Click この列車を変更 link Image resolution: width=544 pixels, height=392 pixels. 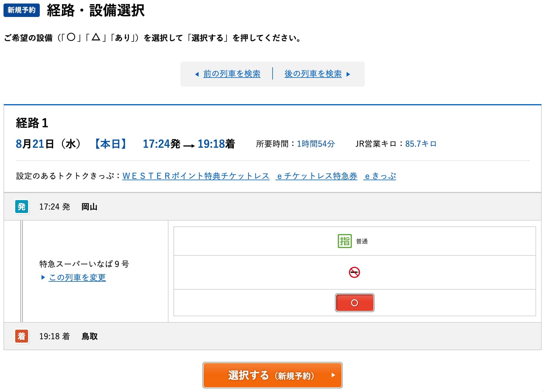[77, 277]
